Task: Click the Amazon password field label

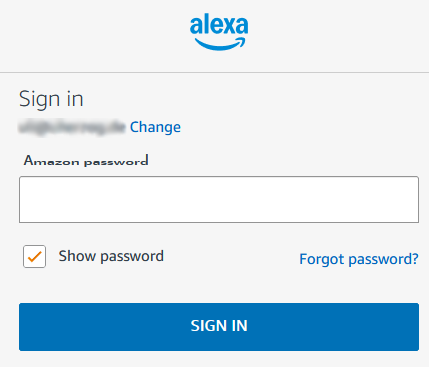Action: (86, 161)
